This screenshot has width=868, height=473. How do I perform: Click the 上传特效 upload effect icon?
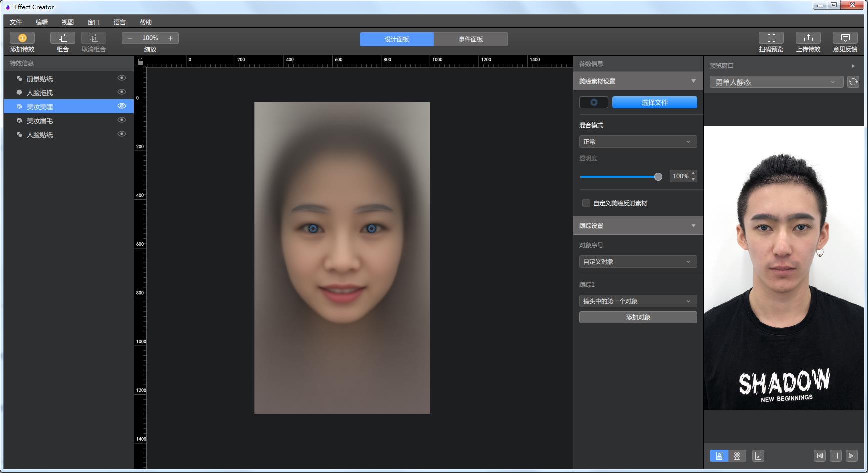tap(808, 38)
